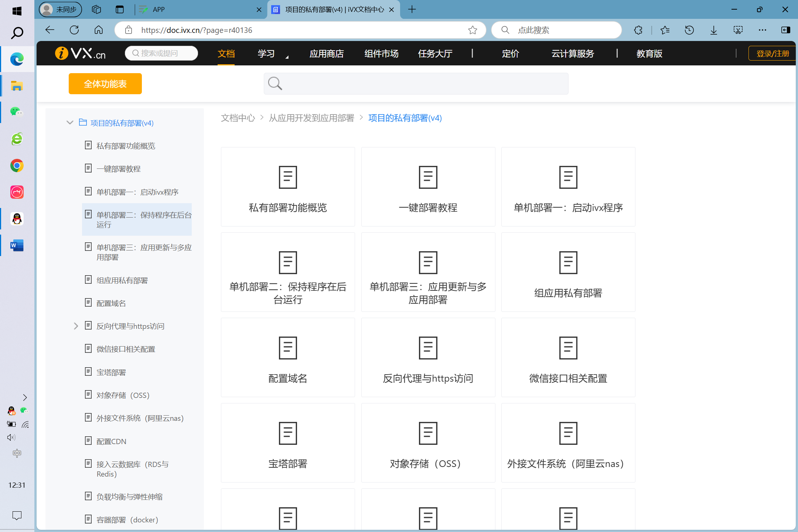Image resolution: width=798 pixels, height=532 pixels.
Task: Click the home page icon
Action: (x=99, y=30)
